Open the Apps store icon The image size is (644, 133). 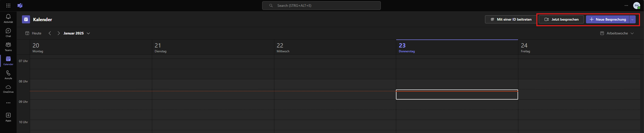[8, 117]
